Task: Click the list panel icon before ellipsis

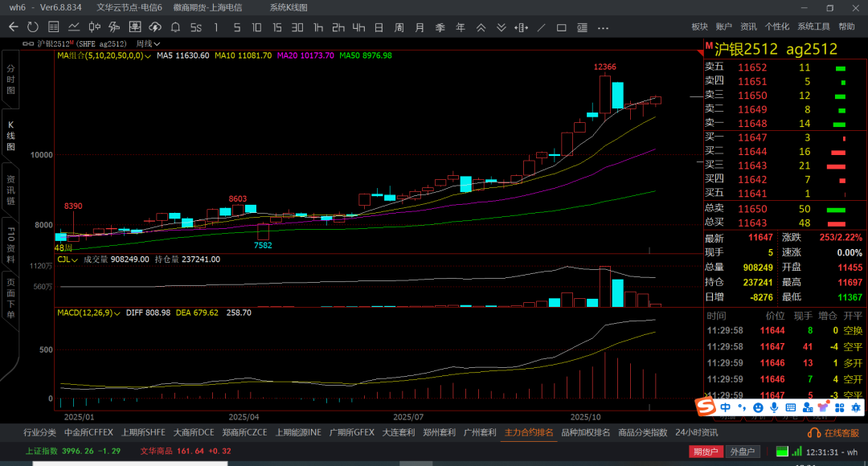Action: [583, 27]
